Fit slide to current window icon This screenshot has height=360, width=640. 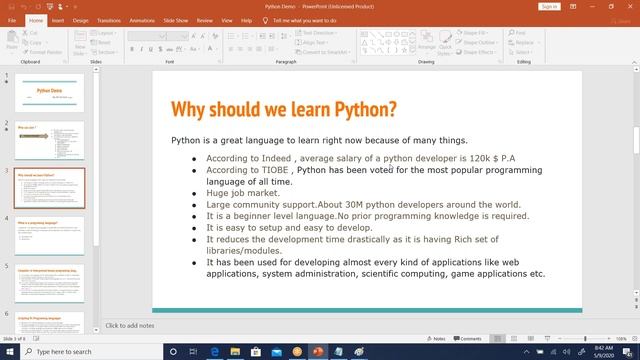(x=634, y=339)
